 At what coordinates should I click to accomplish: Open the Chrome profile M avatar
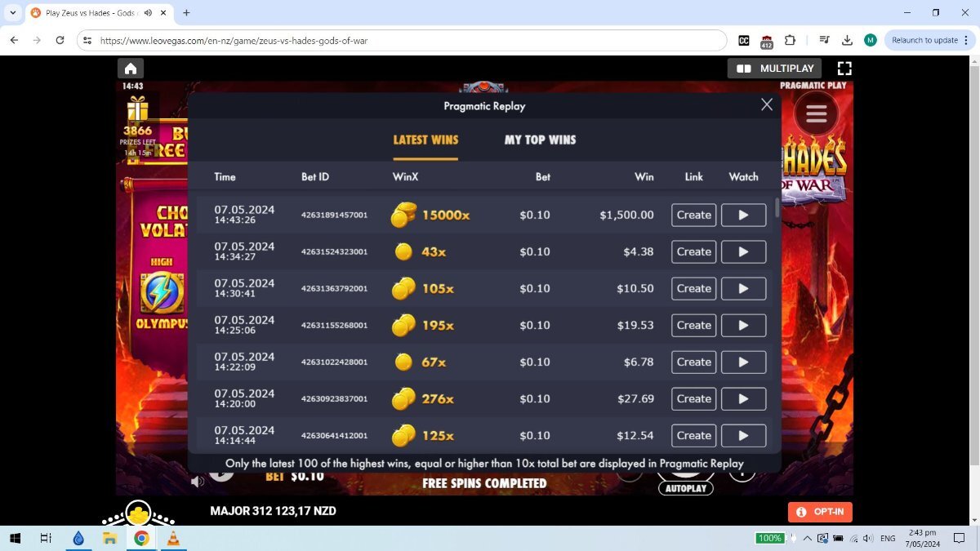(871, 40)
